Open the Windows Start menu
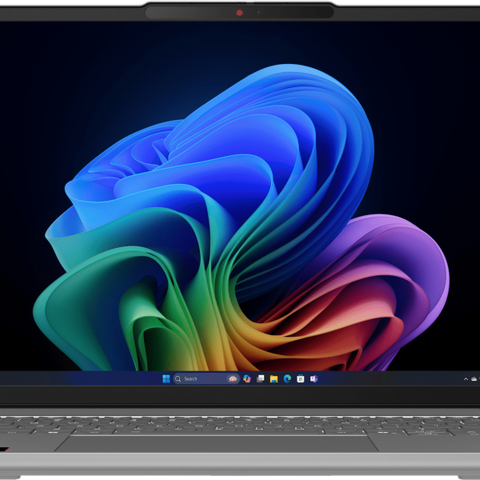480x480 pixels. click(x=166, y=379)
